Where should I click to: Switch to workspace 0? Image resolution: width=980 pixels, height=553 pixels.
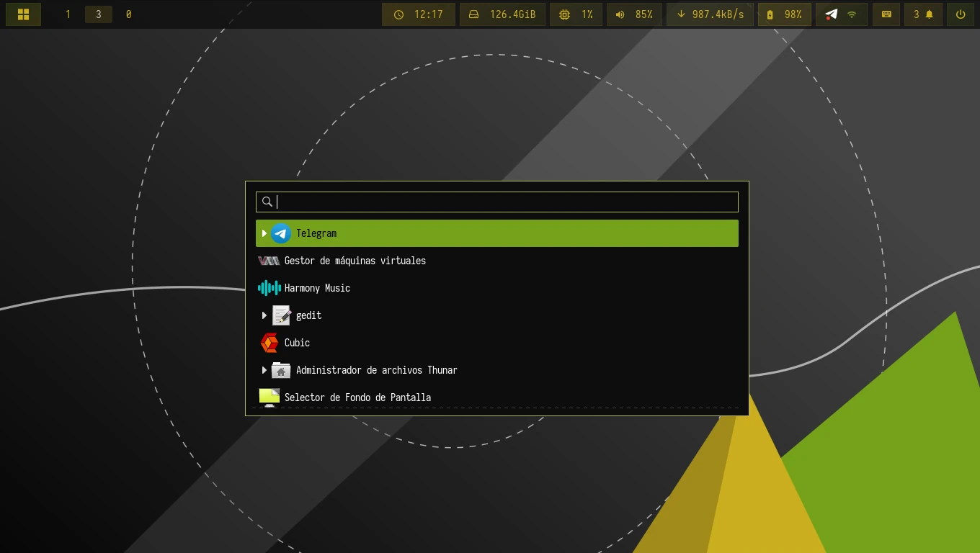tap(128, 14)
